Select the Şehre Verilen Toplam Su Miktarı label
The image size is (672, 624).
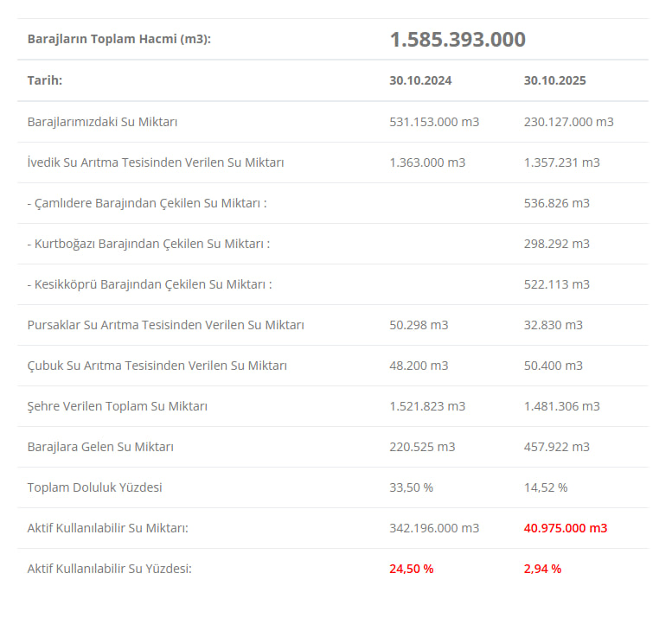[x=117, y=406]
